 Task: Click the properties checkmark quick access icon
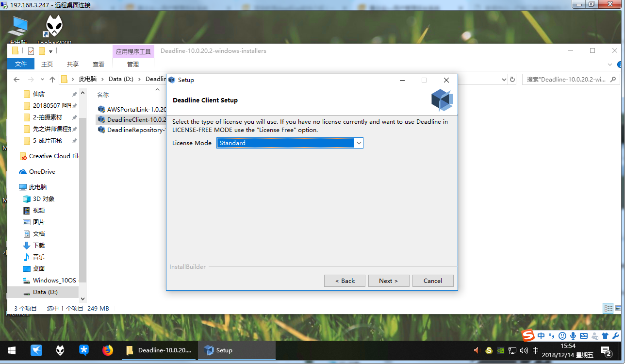pos(31,51)
